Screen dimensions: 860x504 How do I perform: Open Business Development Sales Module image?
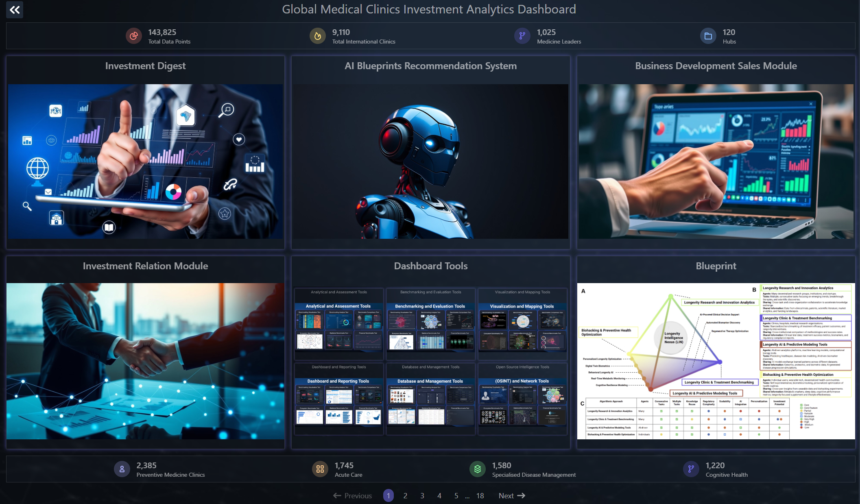[716, 161]
